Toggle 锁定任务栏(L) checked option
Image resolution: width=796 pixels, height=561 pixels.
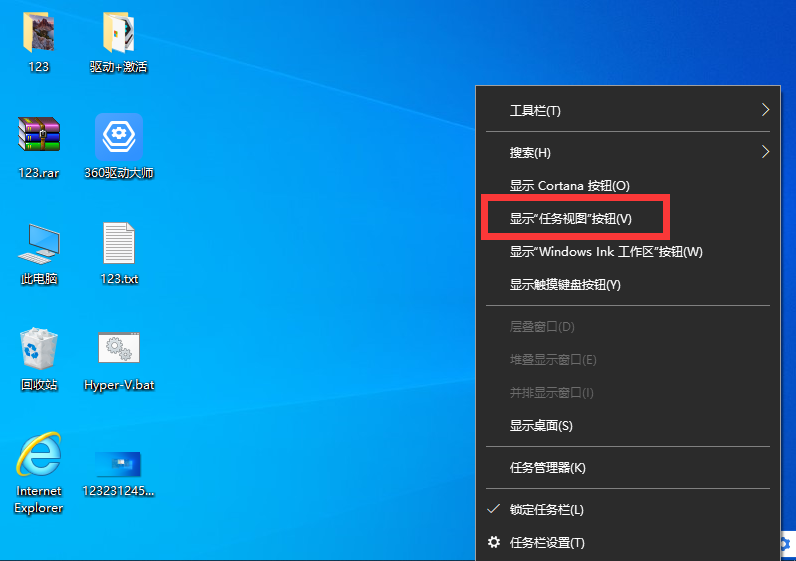coord(546,510)
